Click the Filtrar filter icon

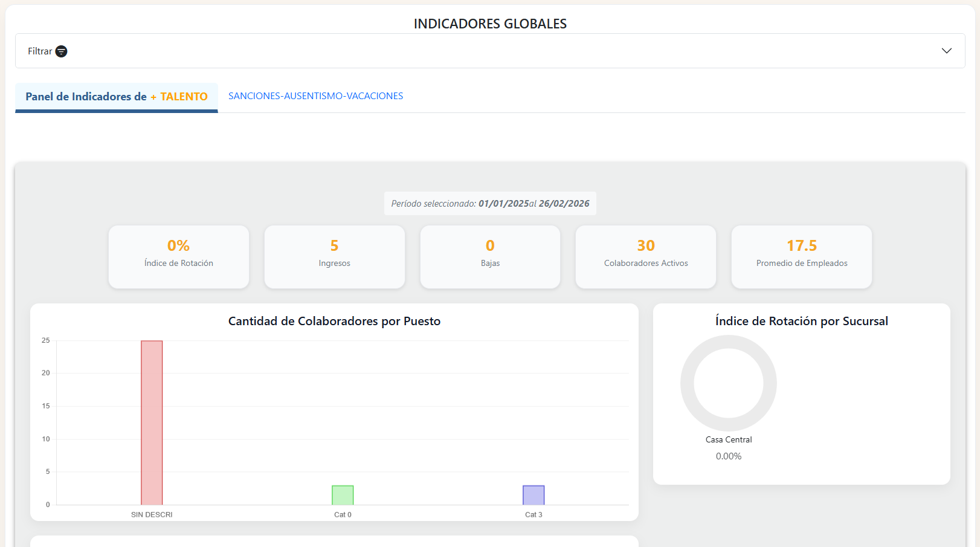coord(61,51)
